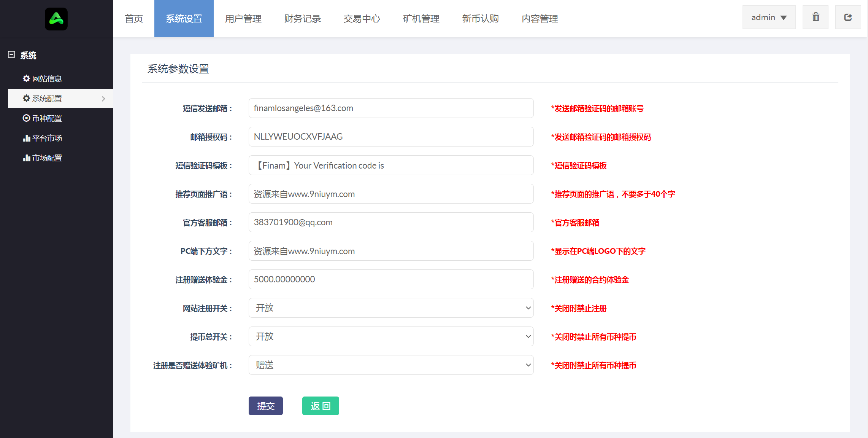Click gear icon beside 系统配置
The width and height of the screenshot is (868, 438).
click(x=26, y=98)
